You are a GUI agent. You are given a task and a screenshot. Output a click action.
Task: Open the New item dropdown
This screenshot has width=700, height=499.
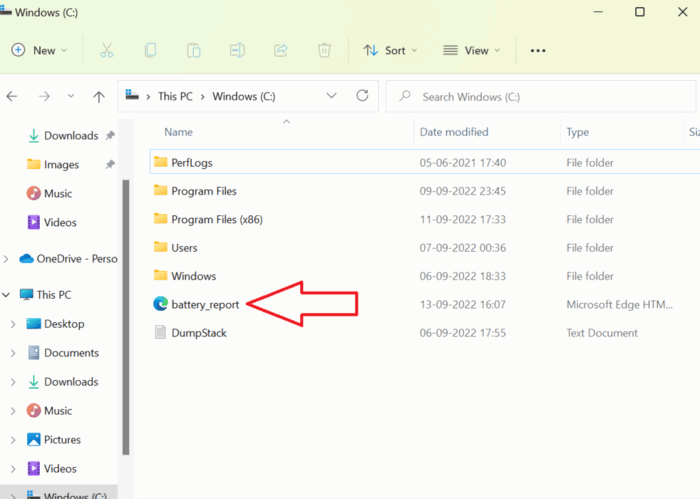click(39, 50)
